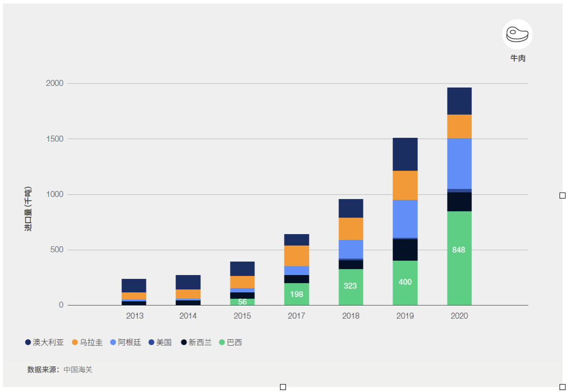Click the 美国 legend dot
567x392 pixels.
point(151,342)
